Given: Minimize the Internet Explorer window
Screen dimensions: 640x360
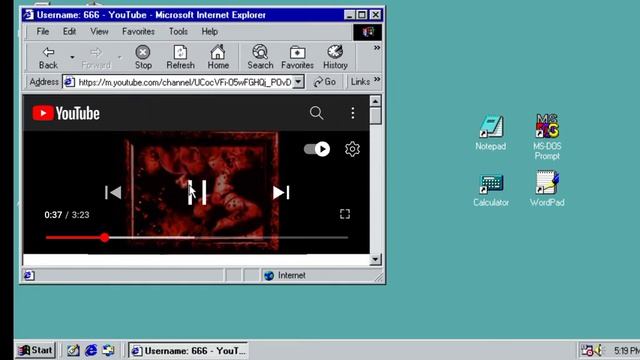Looking at the screenshot, I should click(349, 15).
